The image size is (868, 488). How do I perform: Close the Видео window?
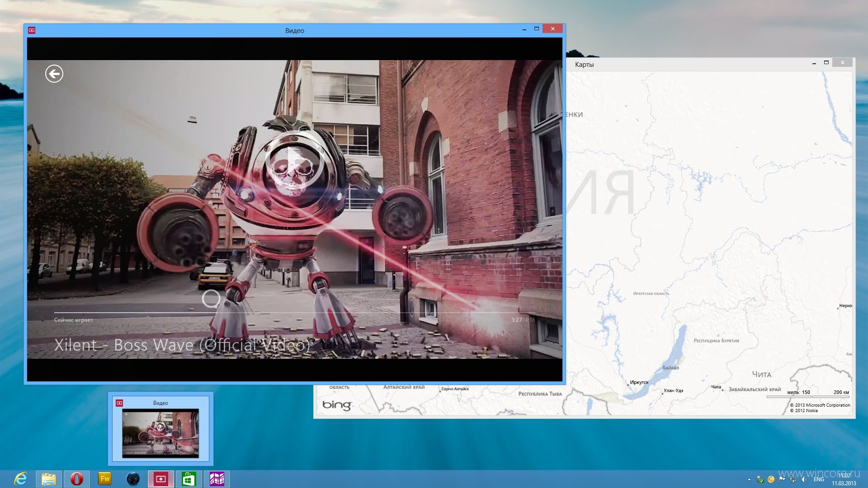552,29
